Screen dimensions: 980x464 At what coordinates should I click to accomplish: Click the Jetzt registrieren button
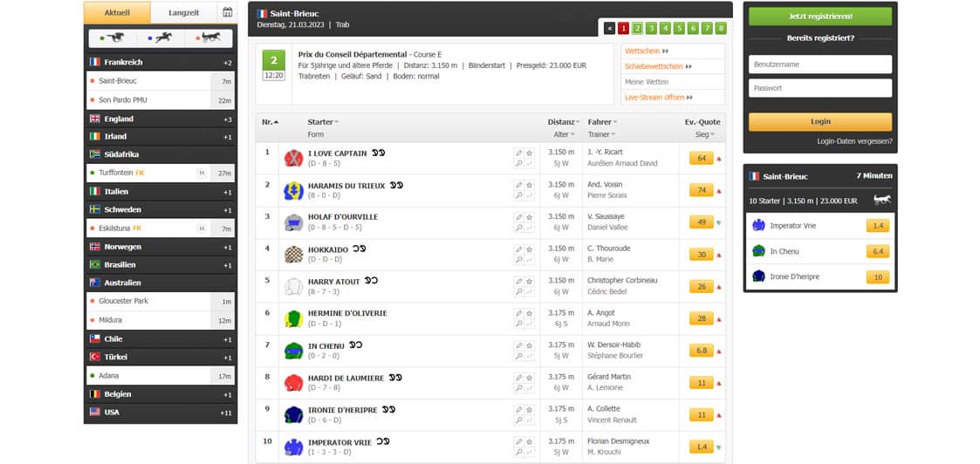point(820,17)
